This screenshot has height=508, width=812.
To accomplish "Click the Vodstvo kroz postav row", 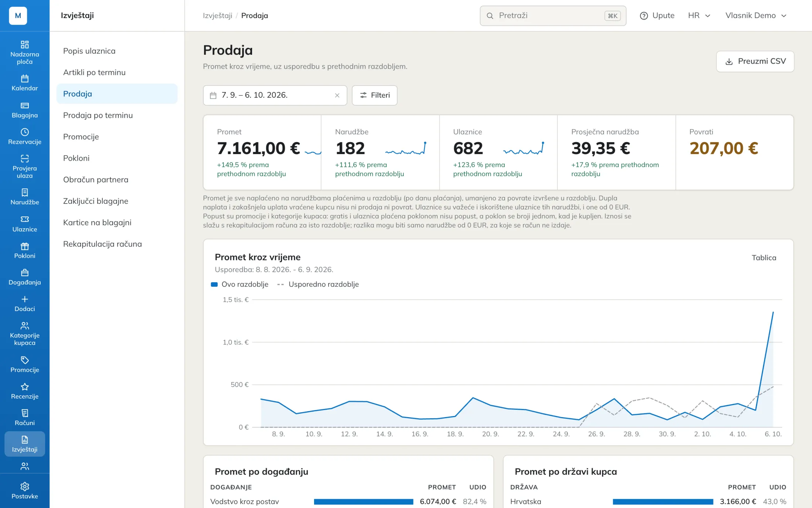I will 348,502.
